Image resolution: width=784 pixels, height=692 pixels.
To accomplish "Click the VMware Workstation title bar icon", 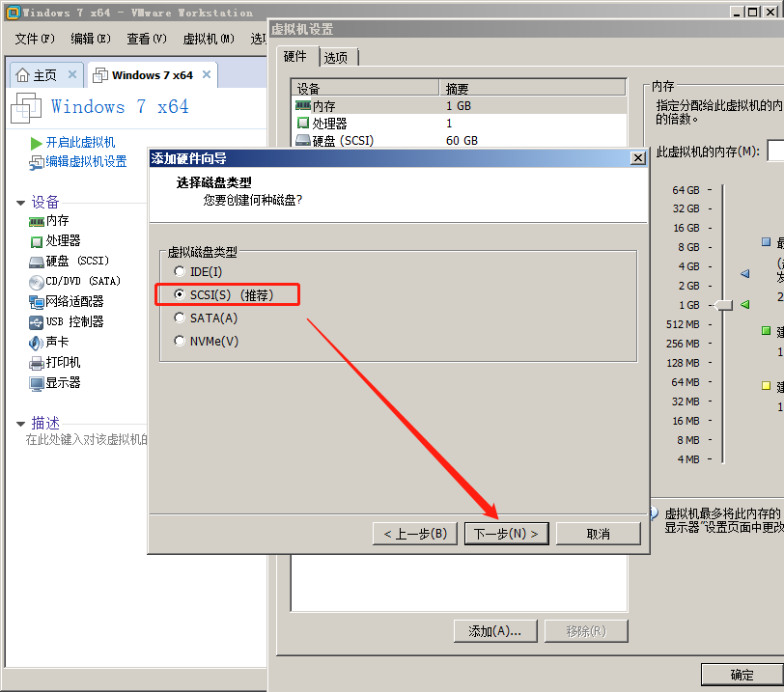I will pyautogui.click(x=14, y=13).
